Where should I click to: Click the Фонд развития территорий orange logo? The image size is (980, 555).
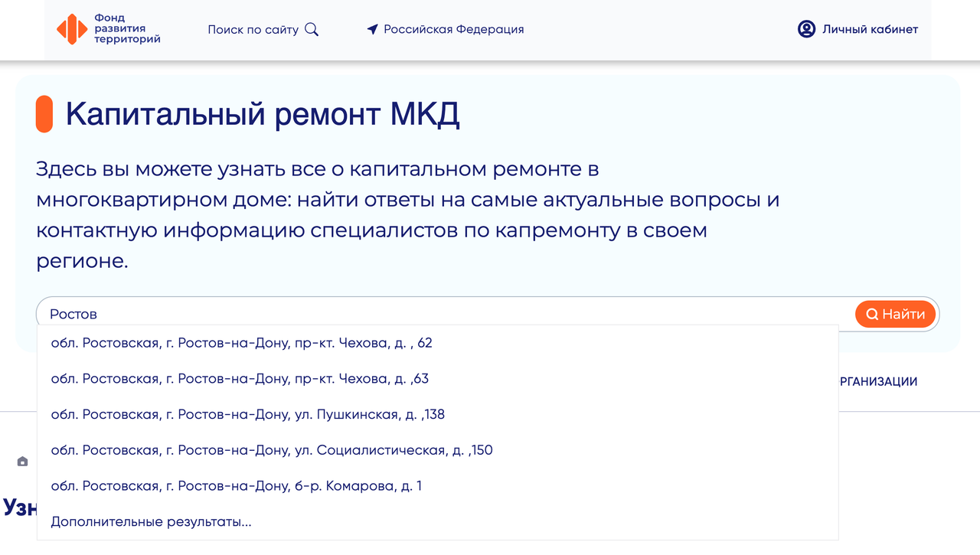[x=72, y=29]
